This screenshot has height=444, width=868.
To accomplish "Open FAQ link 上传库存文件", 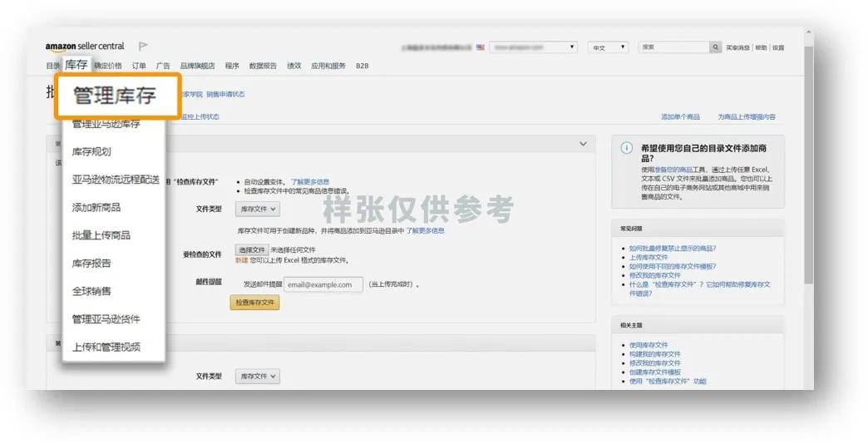I will 649,258.
